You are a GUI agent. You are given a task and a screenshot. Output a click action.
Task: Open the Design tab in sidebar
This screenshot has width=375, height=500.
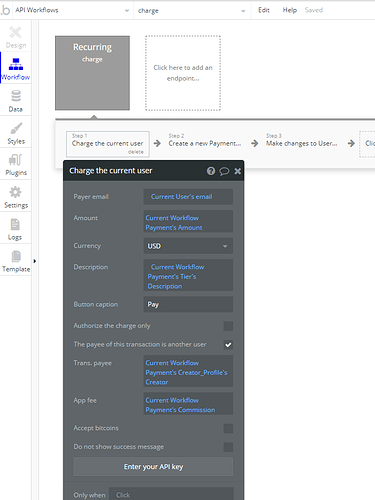[x=15, y=37]
